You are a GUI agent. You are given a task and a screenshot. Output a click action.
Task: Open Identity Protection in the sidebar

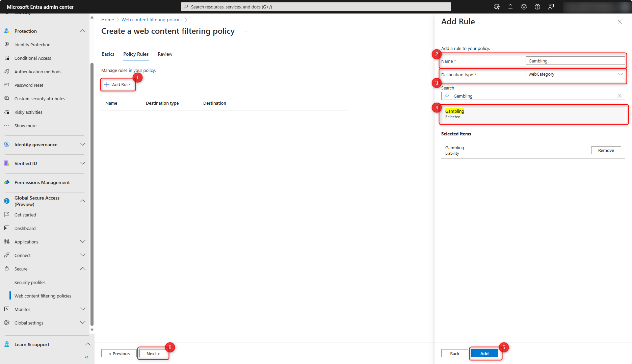[x=32, y=44]
